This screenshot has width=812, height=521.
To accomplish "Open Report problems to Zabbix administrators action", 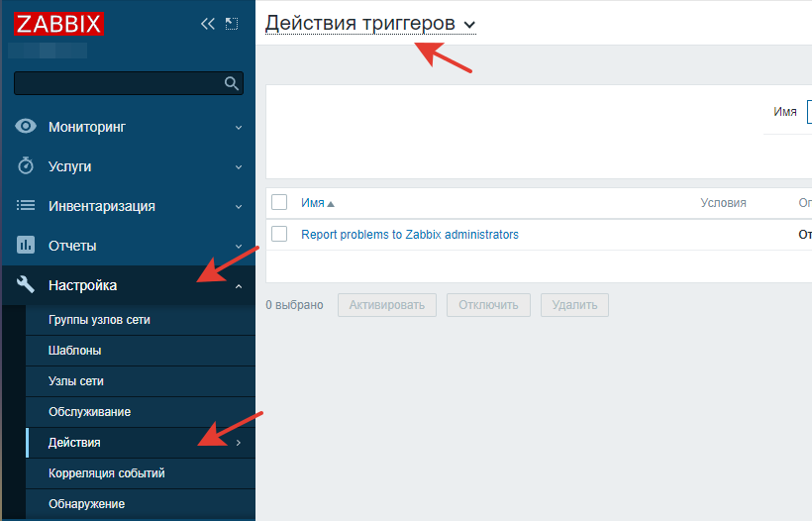I will tap(410, 235).
